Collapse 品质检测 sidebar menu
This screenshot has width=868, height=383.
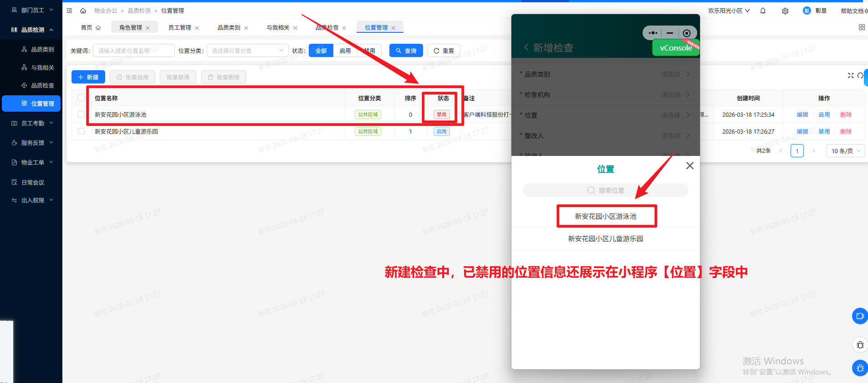click(31, 30)
